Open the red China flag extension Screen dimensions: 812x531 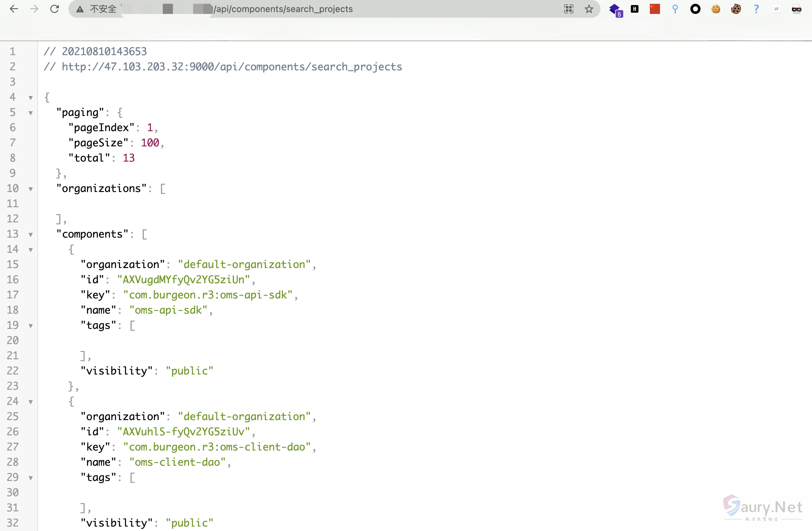tap(655, 9)
